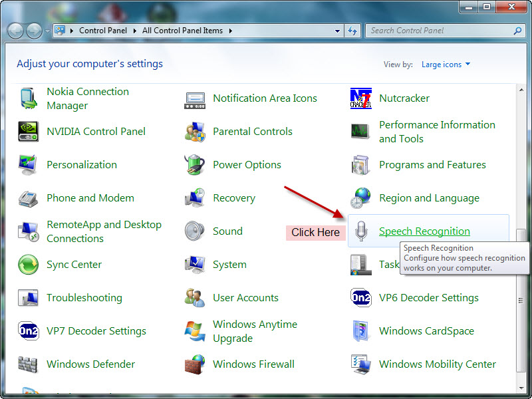Image resolution: width=532 pixels, height=399 pixels.
Task: Open the Windows Defender link
Action: click(90, 364)
